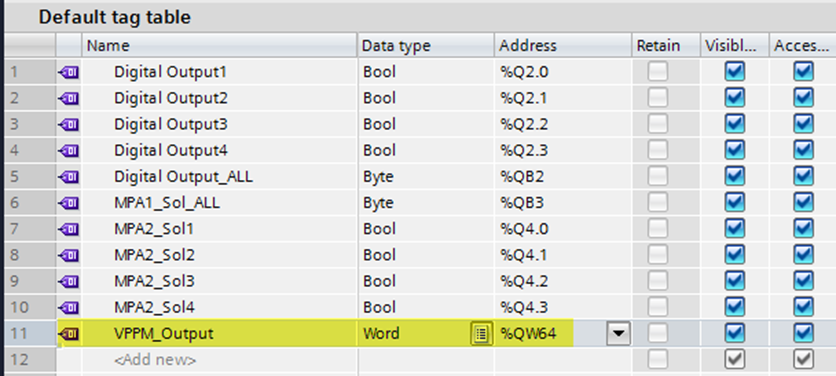Toggle Visible checkbox for Digital Output4
836x376 pixels.
(x=735, y=150)
